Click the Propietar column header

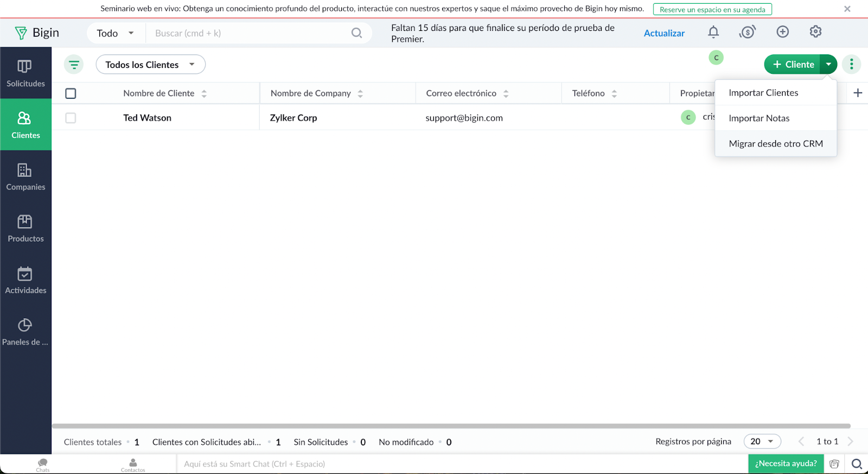point(697,93)
